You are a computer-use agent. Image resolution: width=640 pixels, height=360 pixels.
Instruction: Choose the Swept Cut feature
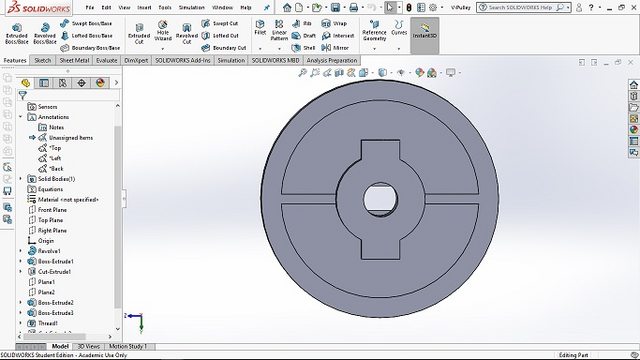[x=220, y=24]
